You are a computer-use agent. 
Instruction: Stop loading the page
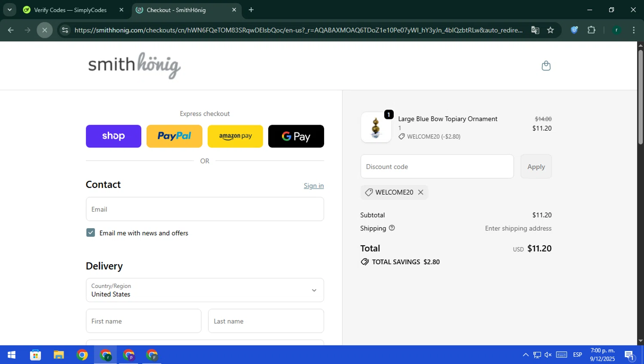[45, 30]
